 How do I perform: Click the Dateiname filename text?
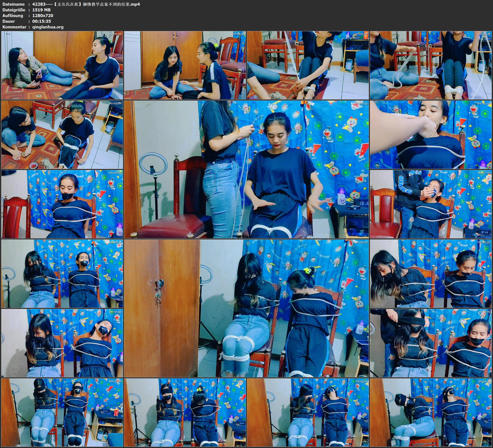point(86,4)
